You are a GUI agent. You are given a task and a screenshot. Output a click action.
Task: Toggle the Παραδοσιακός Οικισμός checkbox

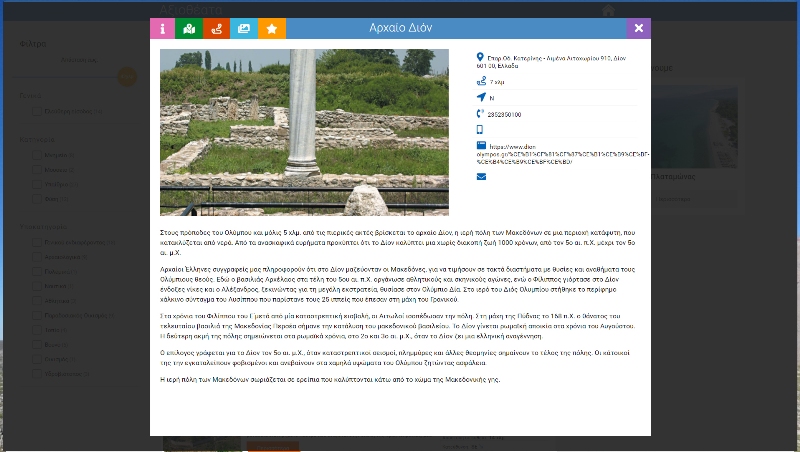(x=37, y=315)
